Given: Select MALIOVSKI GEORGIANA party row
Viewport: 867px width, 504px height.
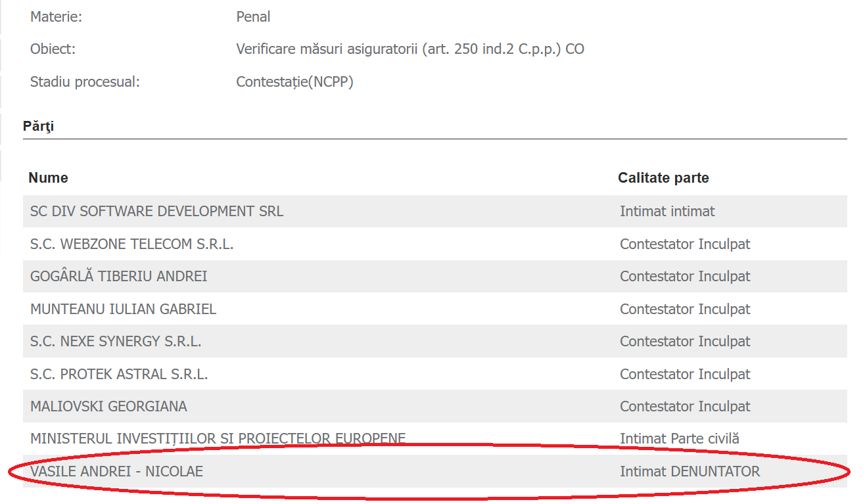Looking at the screenshot, I should [434, 407].
